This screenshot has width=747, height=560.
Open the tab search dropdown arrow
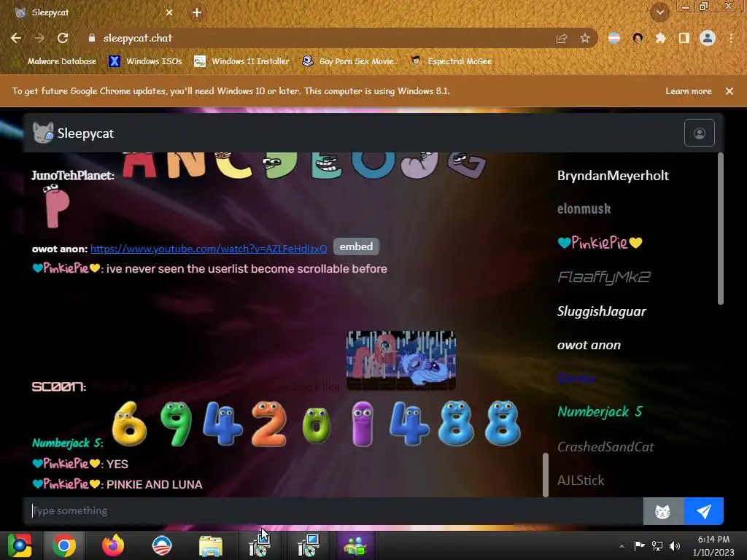point(659,13)
